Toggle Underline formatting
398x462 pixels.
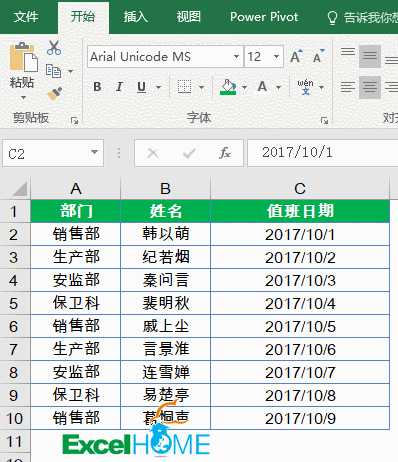142,87
